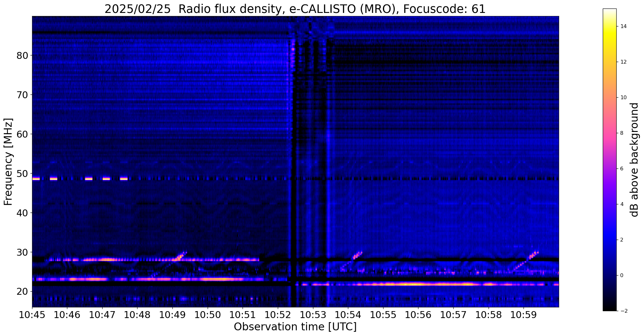Click the colorbar tick label 14
The width and height of the screenshot is (644, 336).
pyautogui.click(x=623, y=26)
